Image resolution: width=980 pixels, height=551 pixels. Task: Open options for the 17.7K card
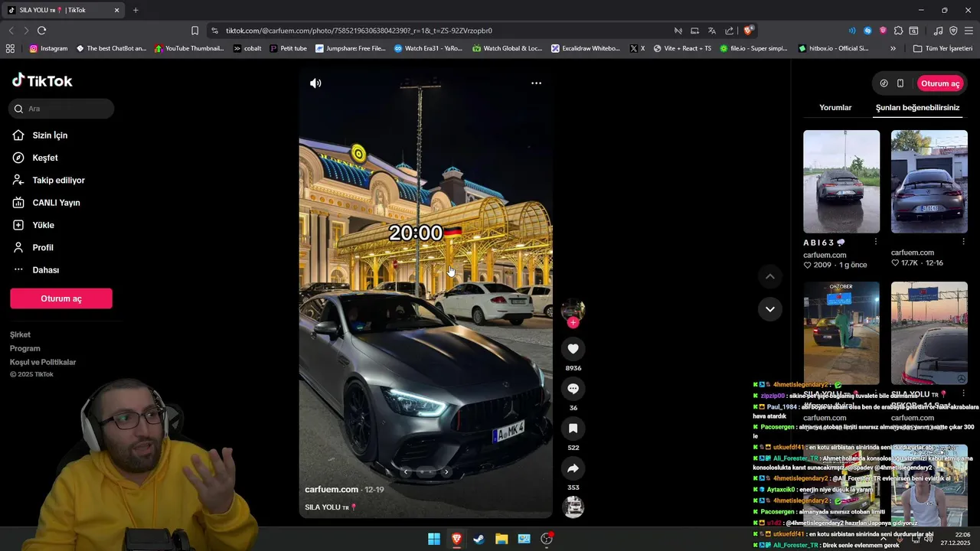963,243
